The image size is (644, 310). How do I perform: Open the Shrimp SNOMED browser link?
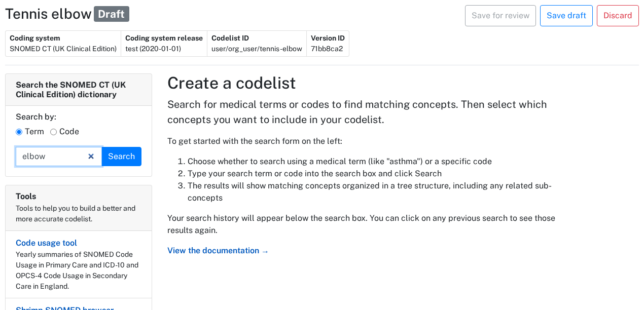point(64,307)
